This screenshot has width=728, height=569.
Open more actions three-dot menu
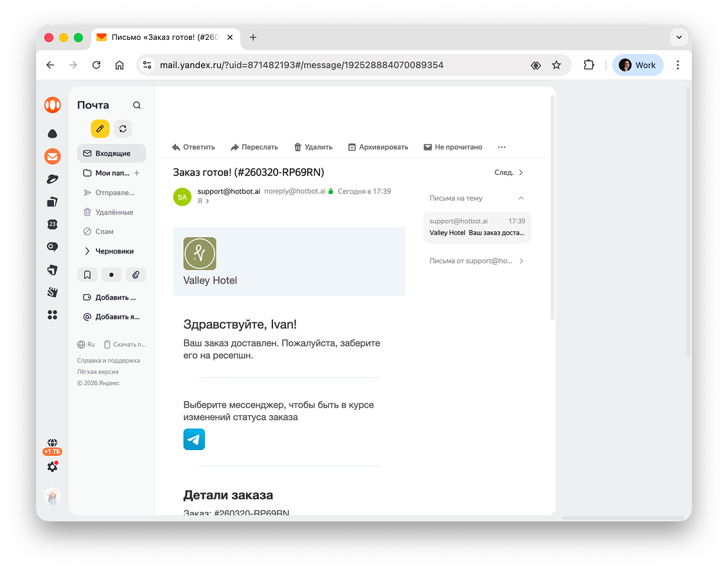(x=501, y=147)
